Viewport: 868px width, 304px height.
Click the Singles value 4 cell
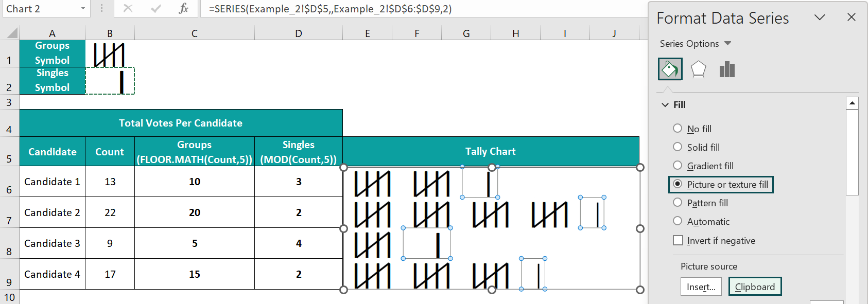coord(299,243)
